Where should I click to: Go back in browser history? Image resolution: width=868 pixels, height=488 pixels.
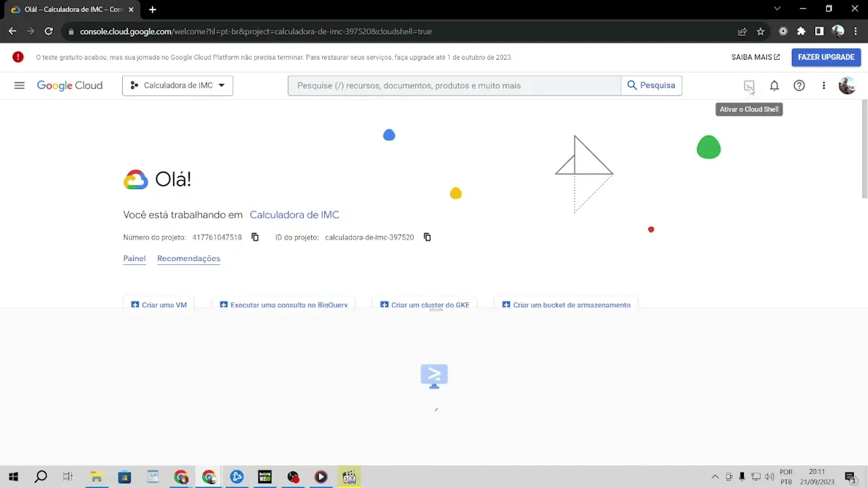[12, 31]
